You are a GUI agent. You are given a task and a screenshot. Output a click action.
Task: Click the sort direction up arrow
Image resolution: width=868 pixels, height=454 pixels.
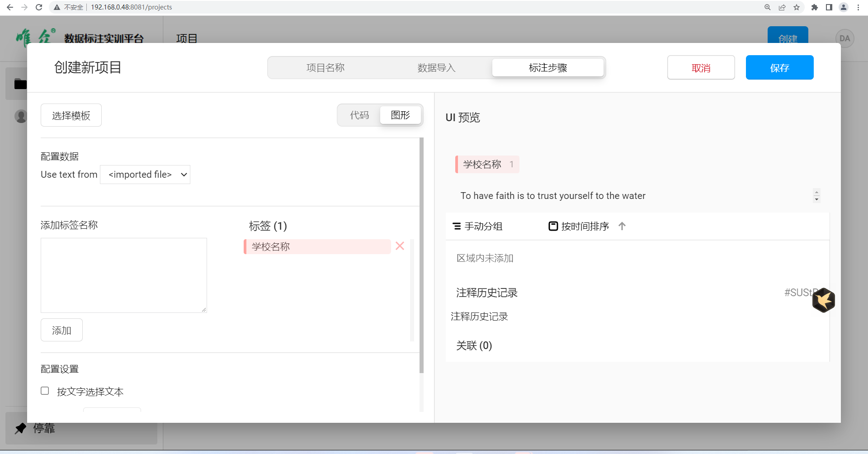[x=622, y=226]
